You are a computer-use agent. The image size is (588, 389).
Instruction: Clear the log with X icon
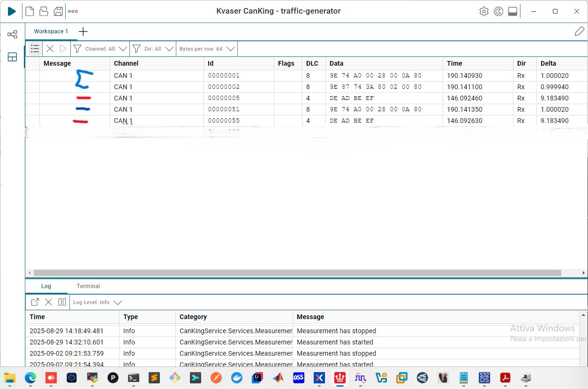(48, 302)
